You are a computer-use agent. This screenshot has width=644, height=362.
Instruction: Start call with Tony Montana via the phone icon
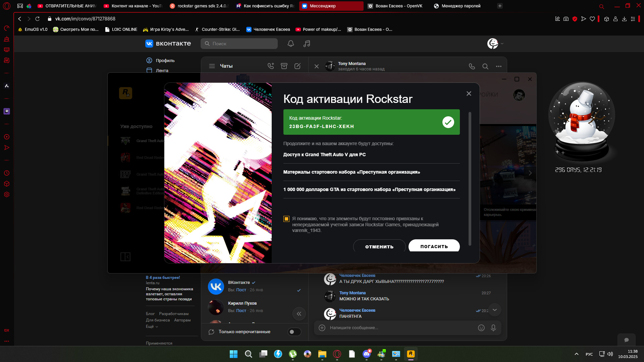point(472,66)
